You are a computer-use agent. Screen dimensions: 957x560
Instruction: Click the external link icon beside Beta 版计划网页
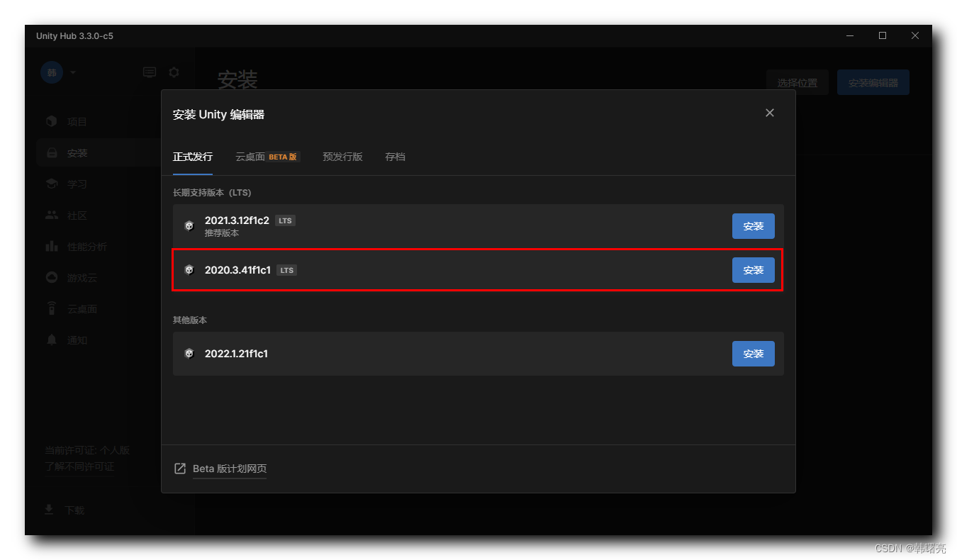[180, 469]
